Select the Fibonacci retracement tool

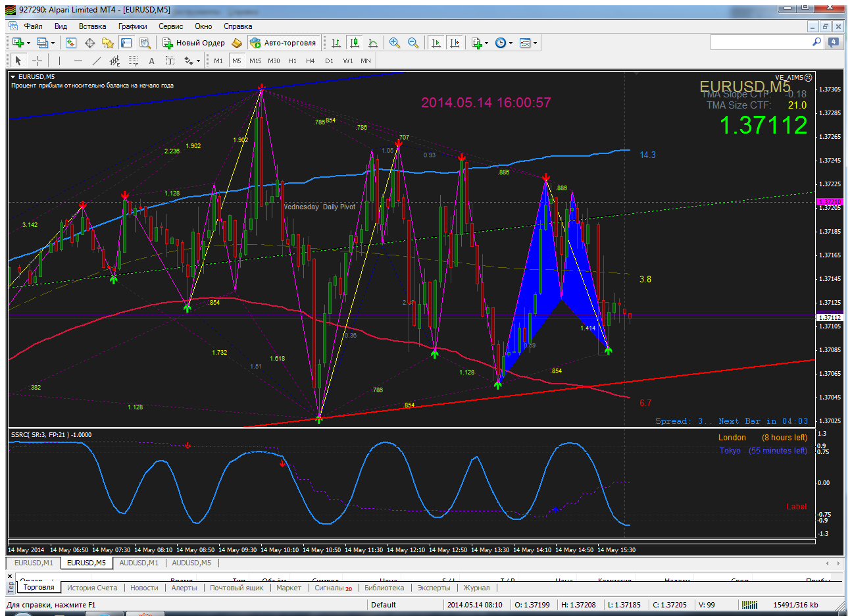coord(134,61)
